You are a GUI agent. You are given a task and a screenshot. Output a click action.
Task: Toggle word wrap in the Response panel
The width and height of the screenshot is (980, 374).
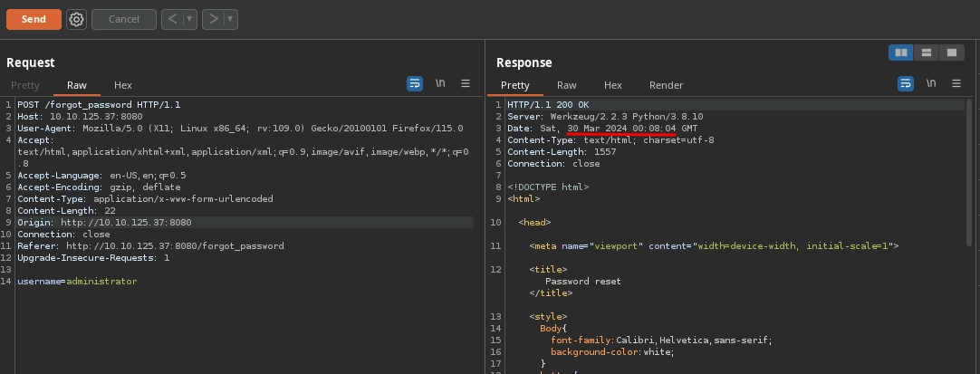(x=906, y=83)
